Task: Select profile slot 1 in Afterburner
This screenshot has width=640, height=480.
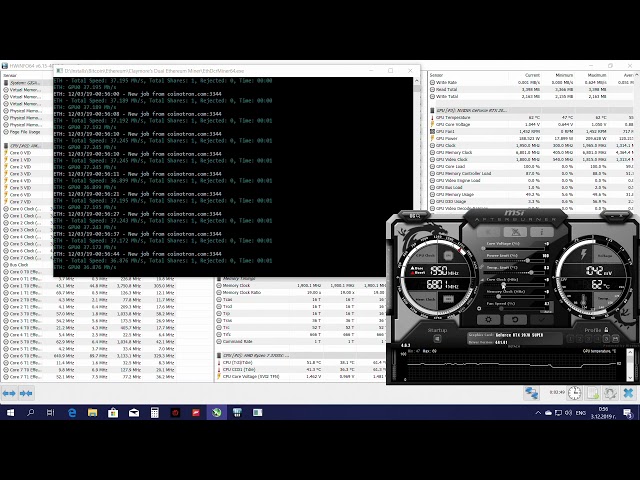Action: click(571, 339)
